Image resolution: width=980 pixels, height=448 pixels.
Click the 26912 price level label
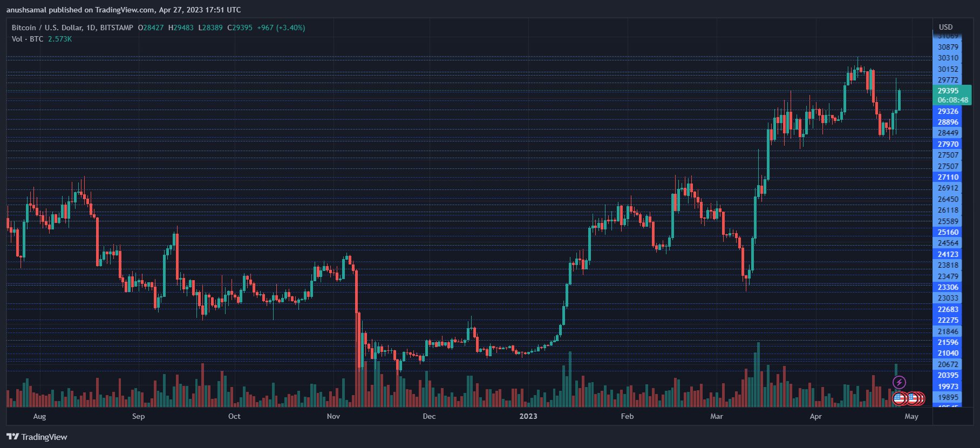pyautogui.click(x=948, y=188)
